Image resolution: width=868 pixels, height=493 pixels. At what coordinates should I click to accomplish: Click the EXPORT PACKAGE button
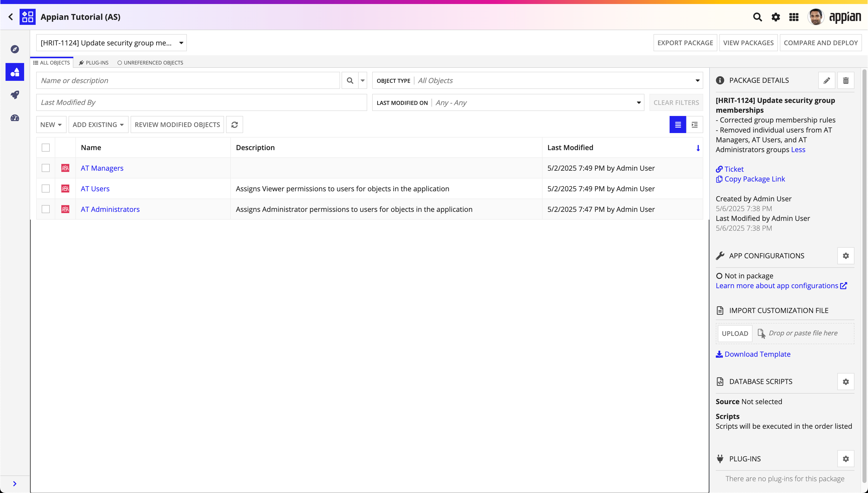click(685, 43)
